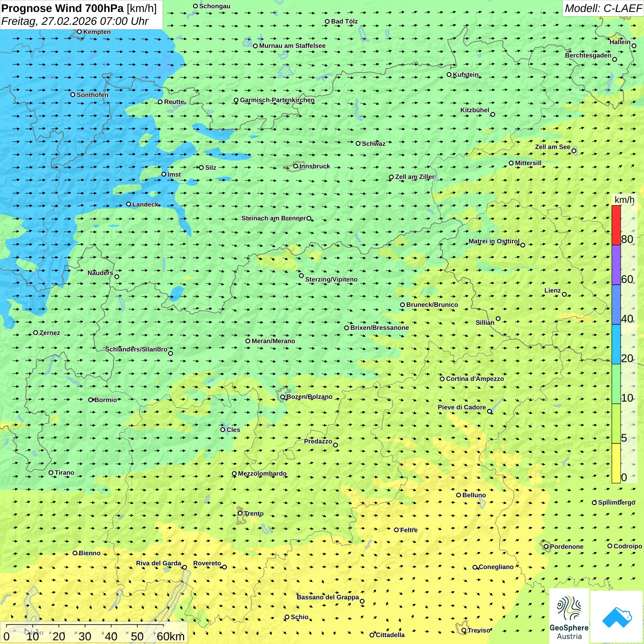Click the 'Rovereto' label

207,563
